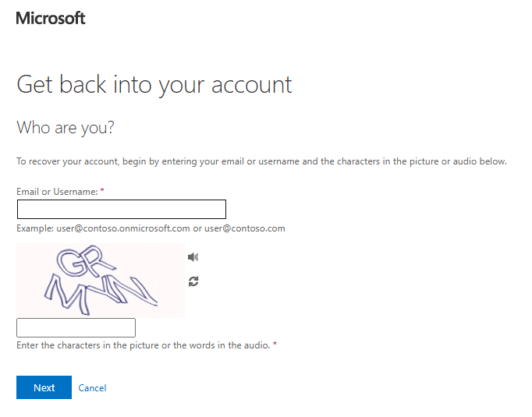
Task: Click the bottom row letters of the CAPTCHA
Action: click(101, 294)
